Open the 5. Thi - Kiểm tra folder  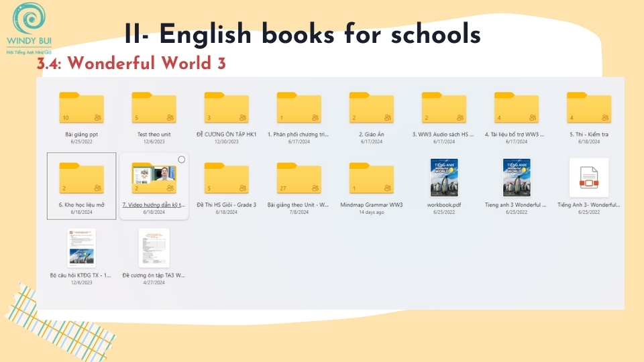[x=588, y=109]
